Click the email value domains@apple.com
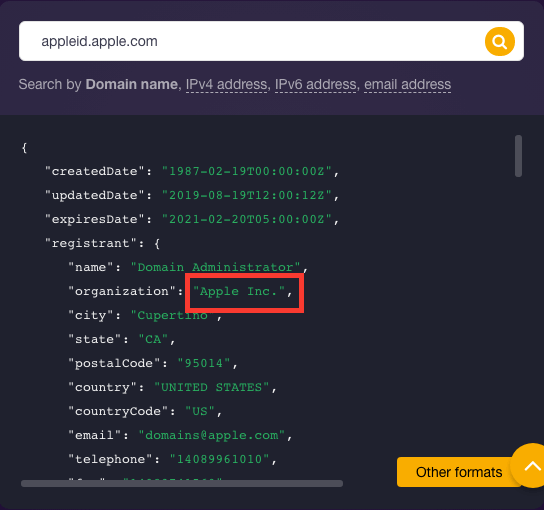This screenshot has height=510, width=544. [212, 435]
